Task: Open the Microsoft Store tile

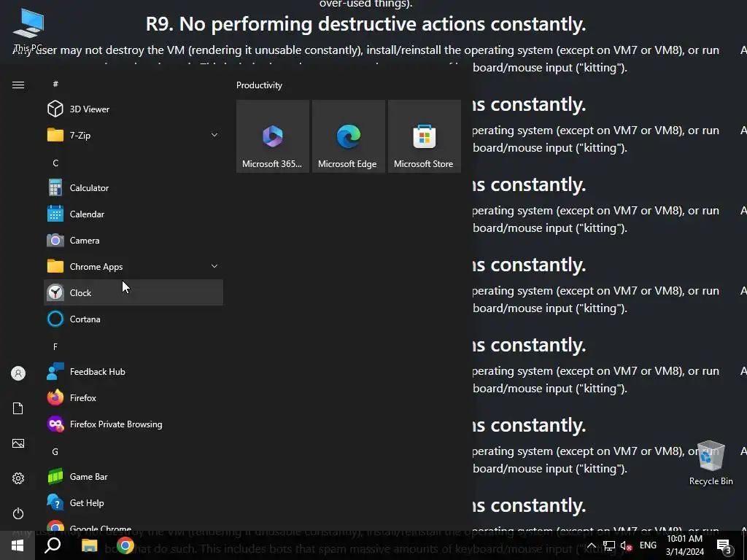Action: 424,136
